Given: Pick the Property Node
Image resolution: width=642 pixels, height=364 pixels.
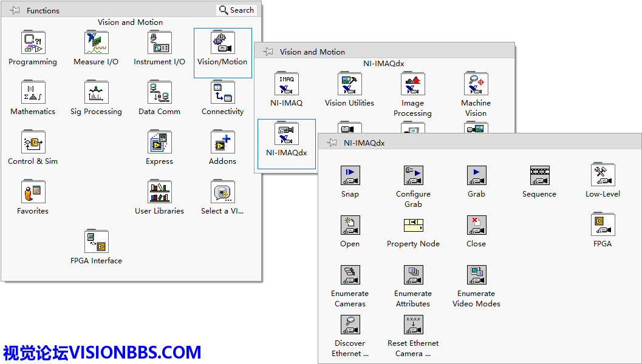Looking at the screenshot, I should pyautogui.click(x=413, y=225).
